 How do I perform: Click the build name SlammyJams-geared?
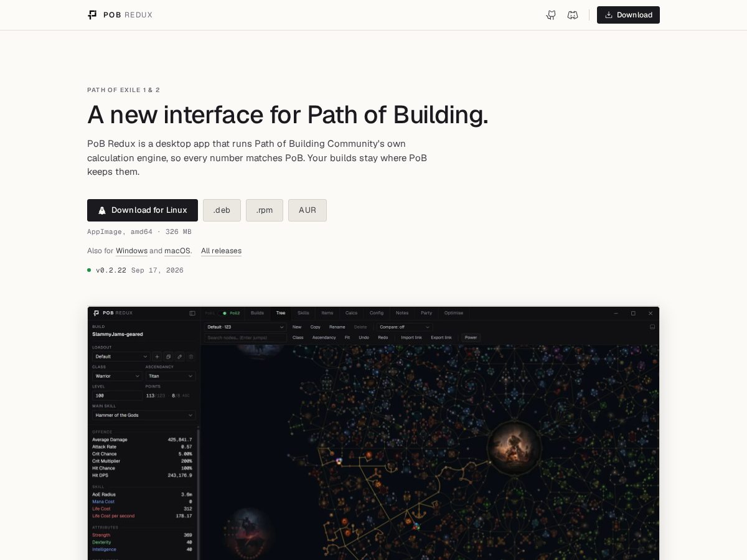(118, 334)
